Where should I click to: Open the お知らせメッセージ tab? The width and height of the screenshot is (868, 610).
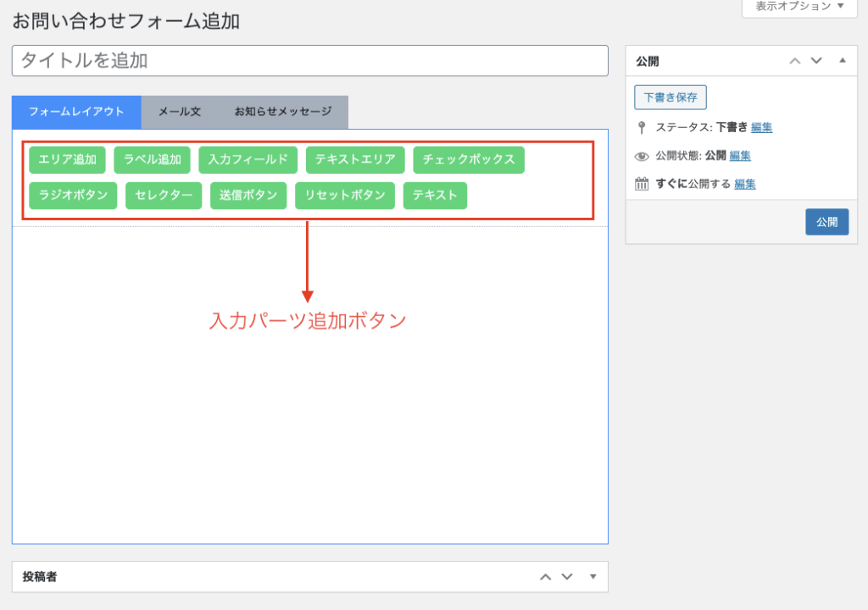[282, 112]
